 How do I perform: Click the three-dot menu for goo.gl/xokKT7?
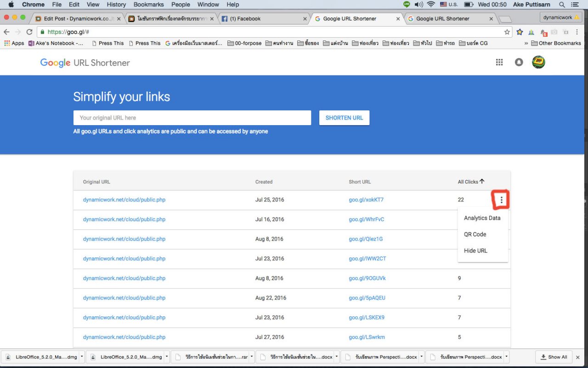point(501,200)
